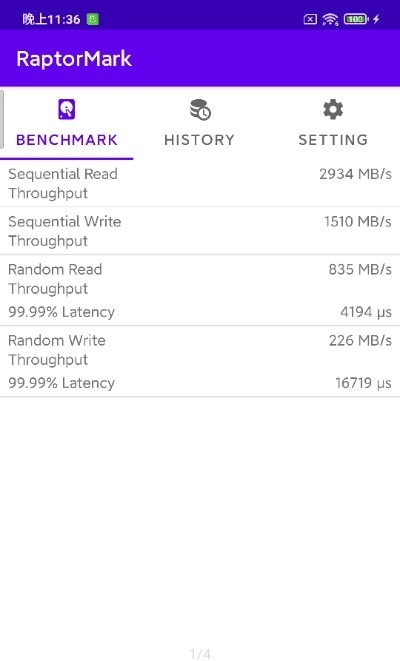The width and height of the screenshot is (400, 661).
Task: Switch to the SETTING tab label
Action: pos(333,140)
